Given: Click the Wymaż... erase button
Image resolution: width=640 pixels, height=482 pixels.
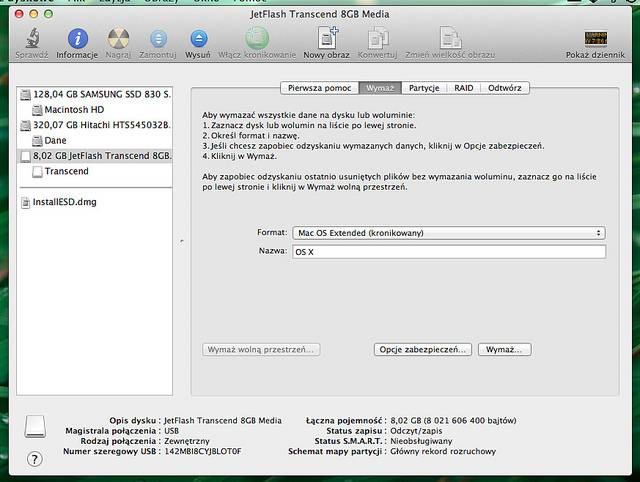Looking at the screenshot, I should [x=504, y=350].
